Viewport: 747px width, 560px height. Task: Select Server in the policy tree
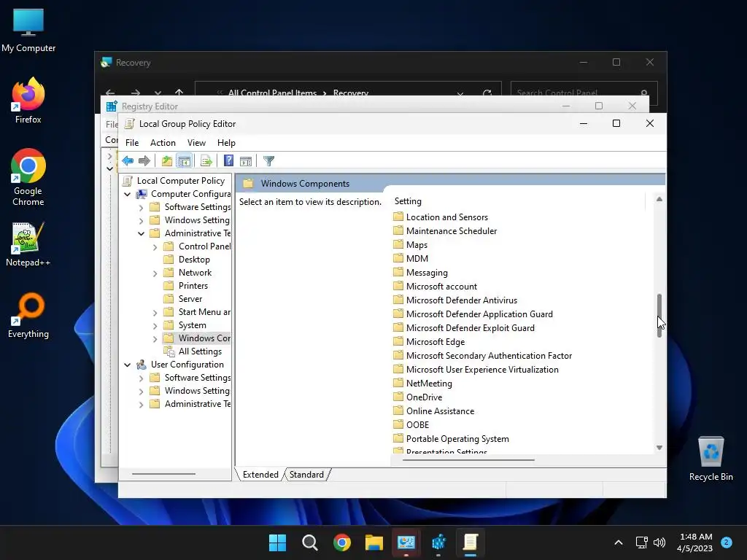pos(190,299)
